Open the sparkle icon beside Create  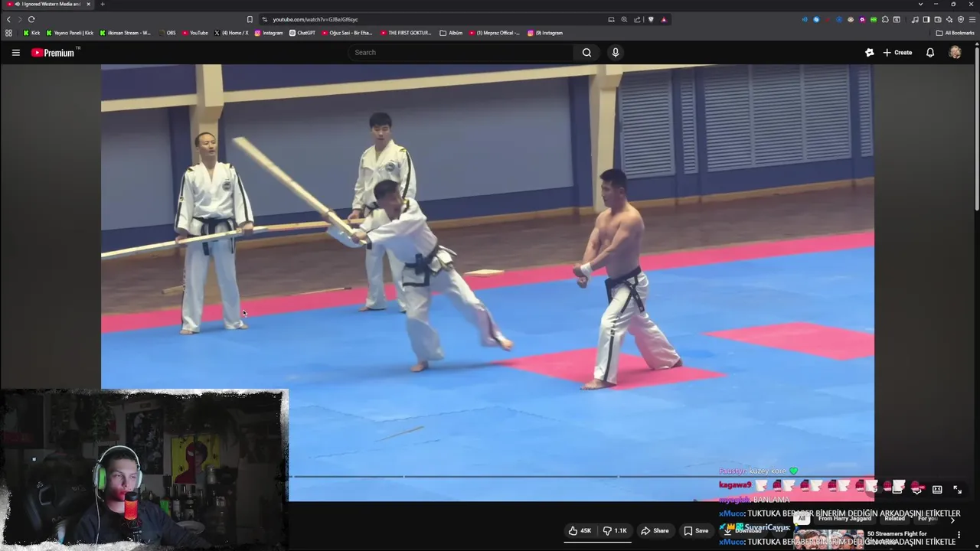coord(869,53)
